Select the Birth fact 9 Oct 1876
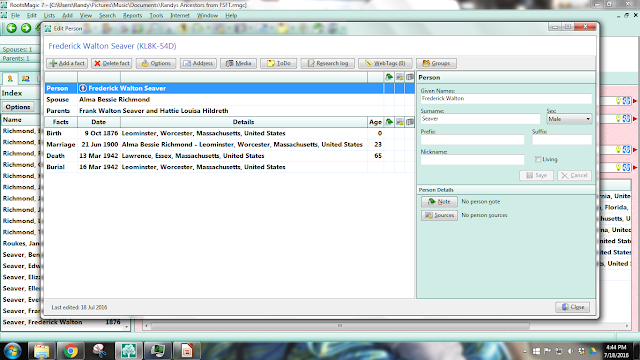Screen dimensions: 640x360 coord(229,133)
